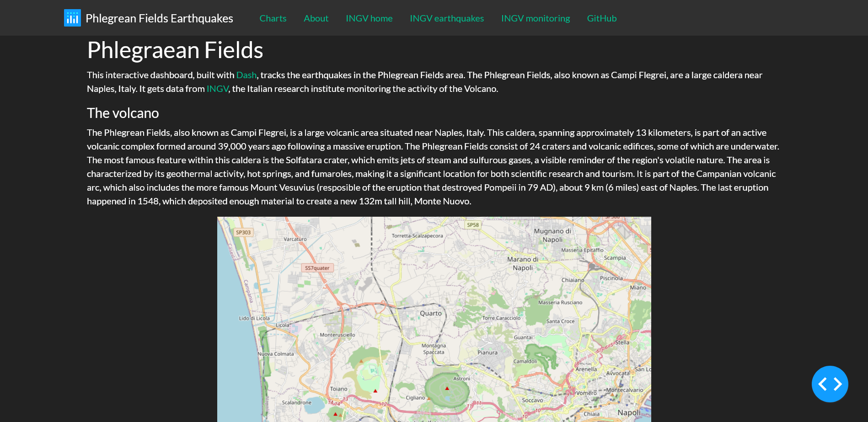Click the Toiano label on the map

[339, 389]
